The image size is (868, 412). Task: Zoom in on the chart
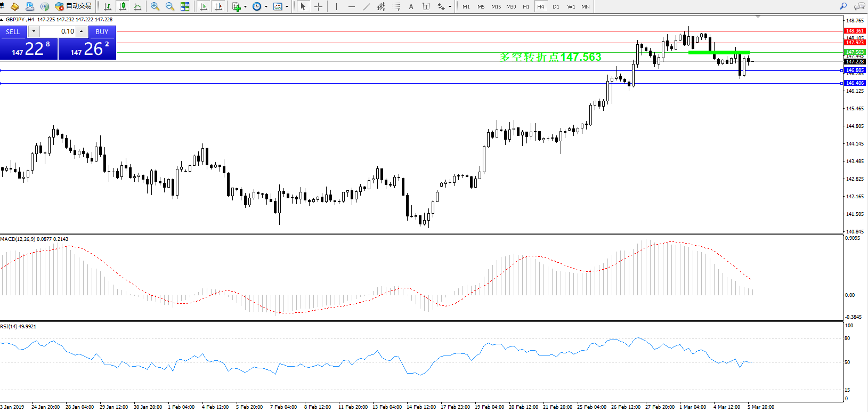click(x=155, y=6)
